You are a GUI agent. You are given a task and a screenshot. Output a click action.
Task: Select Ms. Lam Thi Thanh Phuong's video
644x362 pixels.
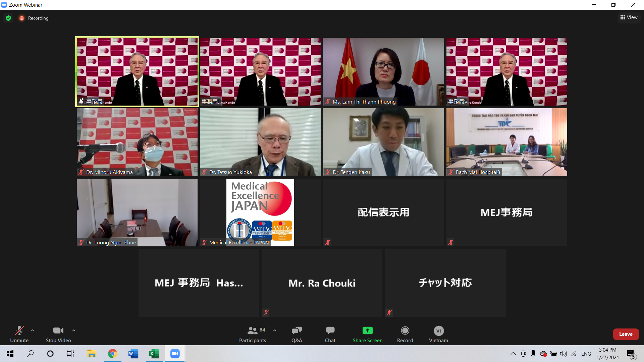(x=383, y=71)
